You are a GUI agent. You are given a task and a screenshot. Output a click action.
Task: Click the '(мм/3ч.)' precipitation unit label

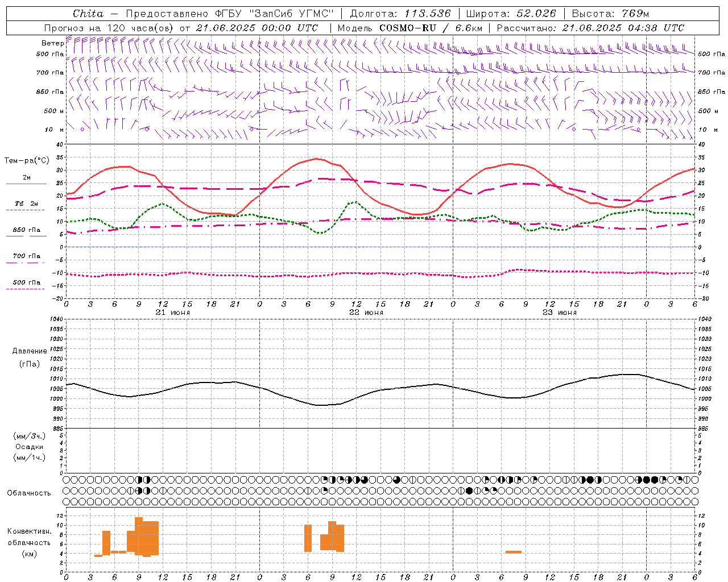point(30,436)
